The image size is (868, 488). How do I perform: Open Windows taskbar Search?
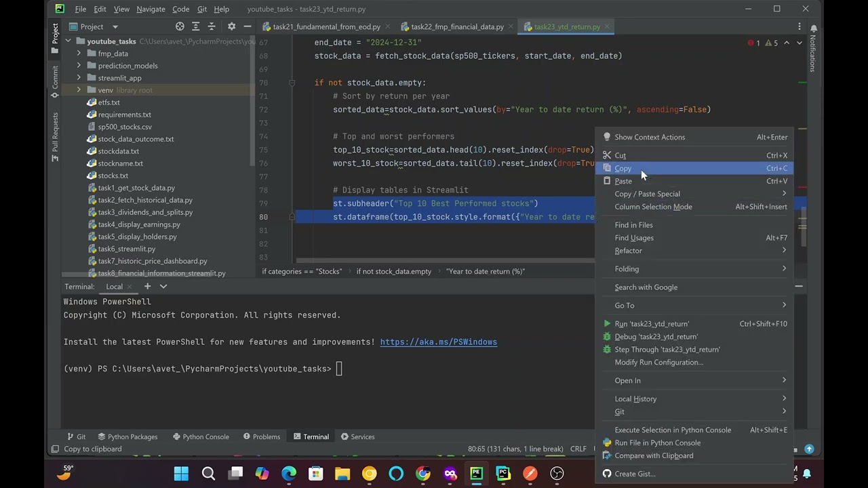(208, 473)
